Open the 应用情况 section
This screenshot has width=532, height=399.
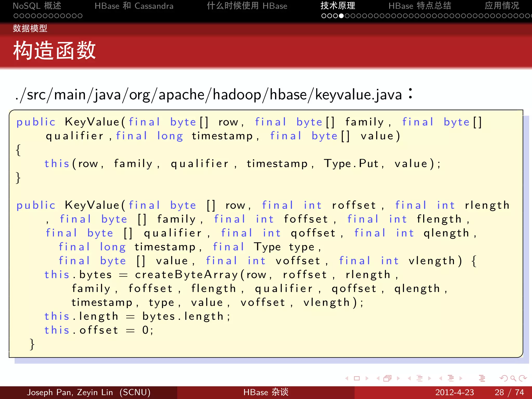click(502, 6)
